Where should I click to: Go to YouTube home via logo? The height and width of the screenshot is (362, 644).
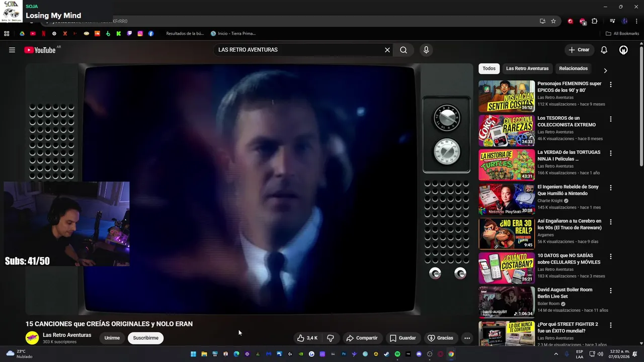tap(40, 50)
